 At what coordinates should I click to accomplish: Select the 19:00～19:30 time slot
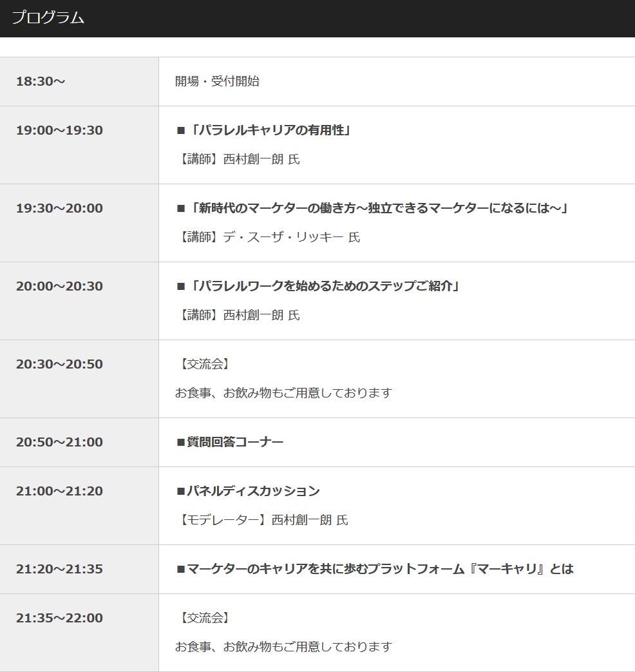pyautogui.click(x=59, y=130)
